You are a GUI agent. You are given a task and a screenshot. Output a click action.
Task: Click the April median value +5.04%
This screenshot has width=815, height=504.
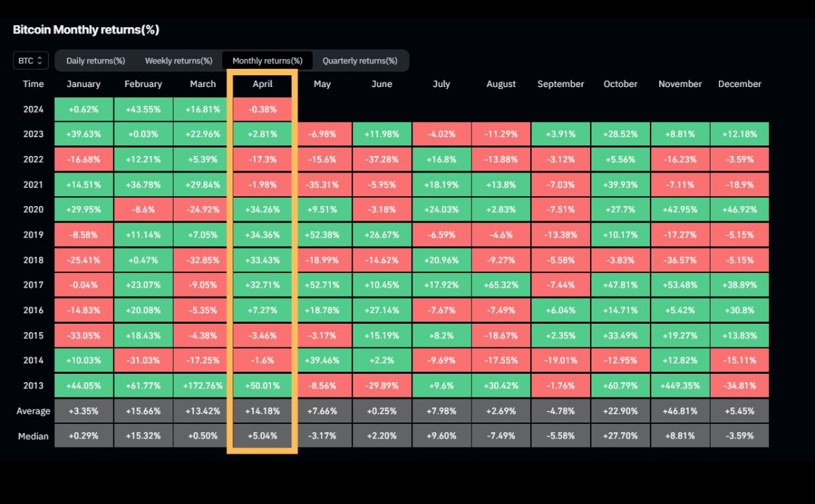[x=263, y=436]
